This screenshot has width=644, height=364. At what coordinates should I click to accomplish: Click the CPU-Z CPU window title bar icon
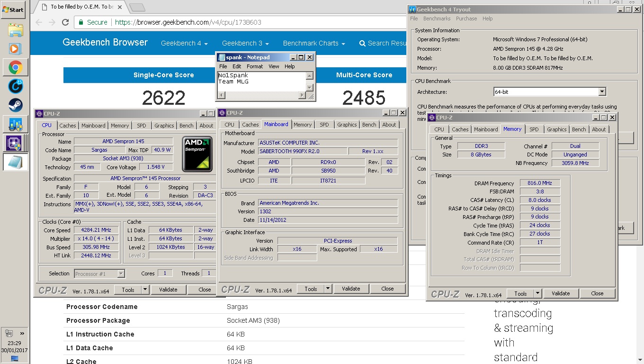(x=39, y=114)
